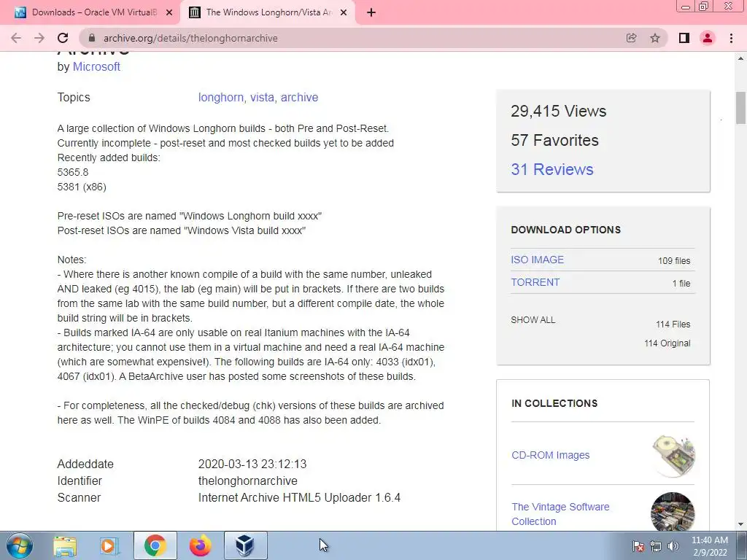
Task: Click the Vintage Software Collection thumbnail
Action: pos(673,512)
